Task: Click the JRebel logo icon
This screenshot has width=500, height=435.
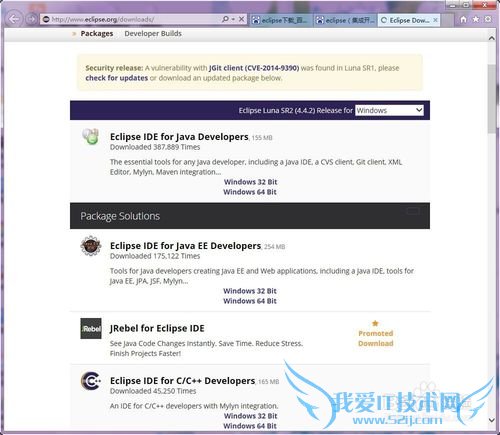Action: [x=91, y=329]
